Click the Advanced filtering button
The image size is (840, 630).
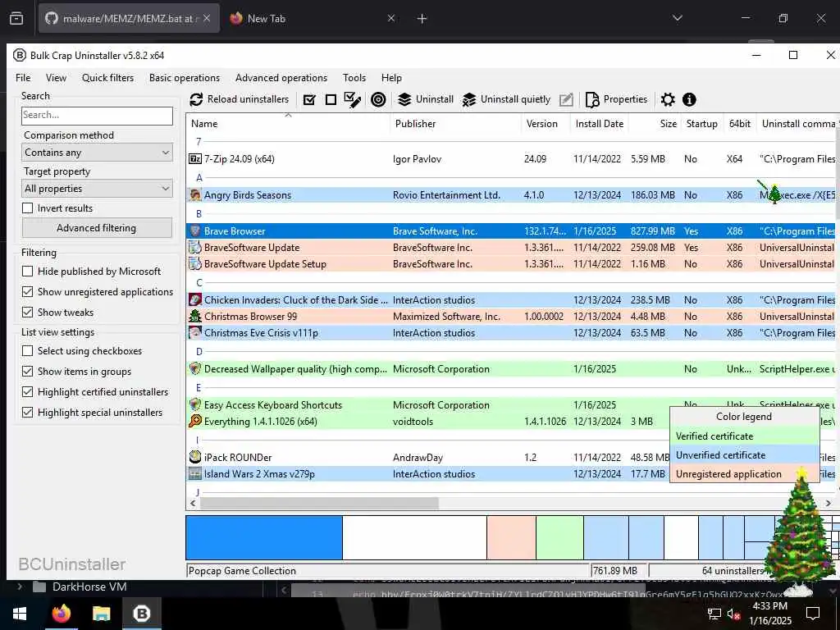click(97, 228)
